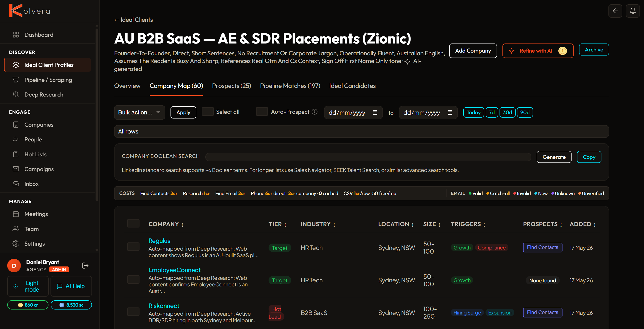Click the Inbox tray icon

click(16, 184)
